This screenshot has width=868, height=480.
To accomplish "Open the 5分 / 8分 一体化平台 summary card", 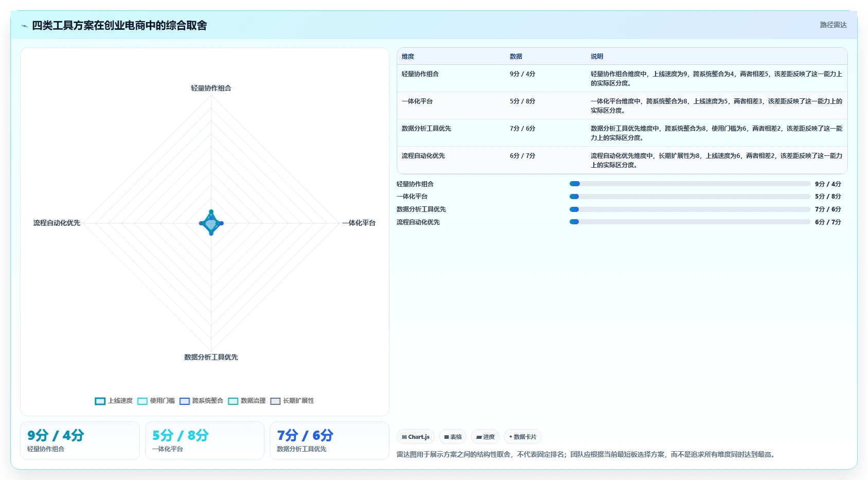I will point(205,441).
